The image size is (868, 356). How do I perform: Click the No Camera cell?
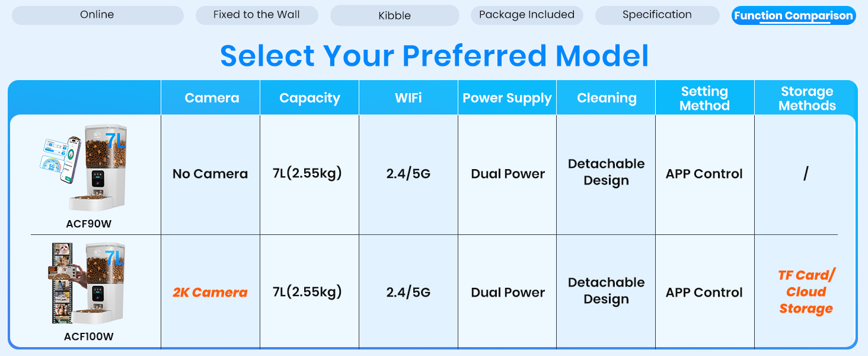(210, 174)
